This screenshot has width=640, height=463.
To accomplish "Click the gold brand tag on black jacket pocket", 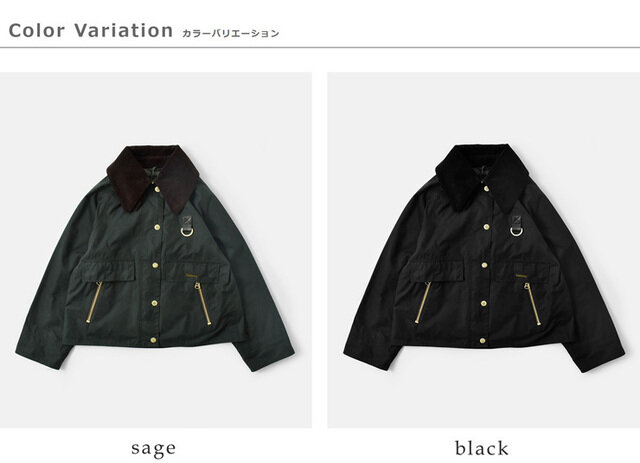I will [x=520, y=276].
